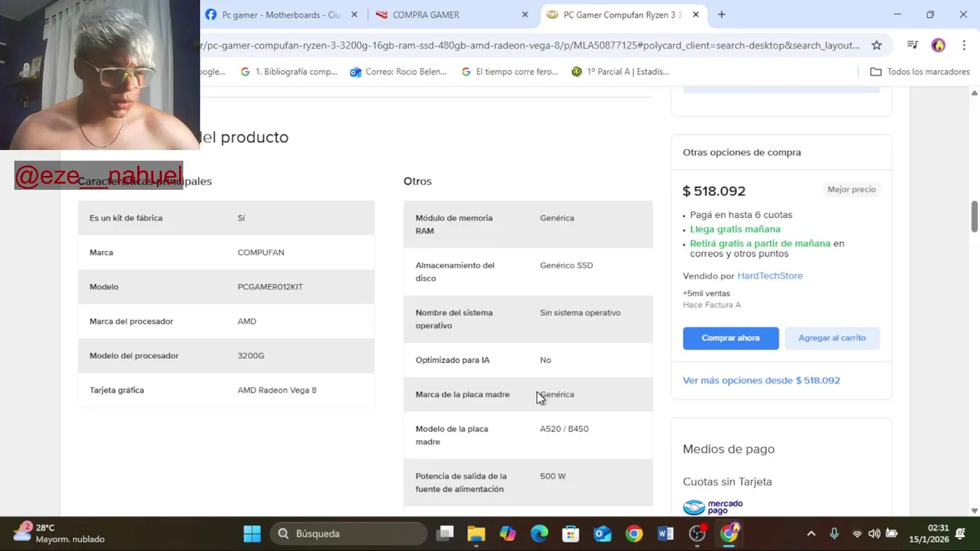Close the PC Gamer Compufan tab
Image resolution: width=980 pixels, height=551 pixels.
[696, 15]
